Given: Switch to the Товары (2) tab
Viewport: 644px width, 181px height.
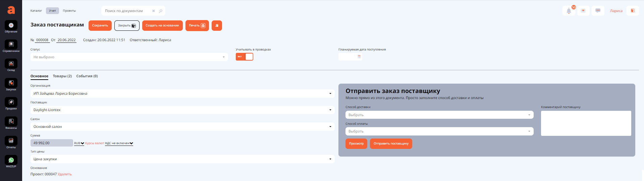Looking at the screenshot, I should (62, 76).
